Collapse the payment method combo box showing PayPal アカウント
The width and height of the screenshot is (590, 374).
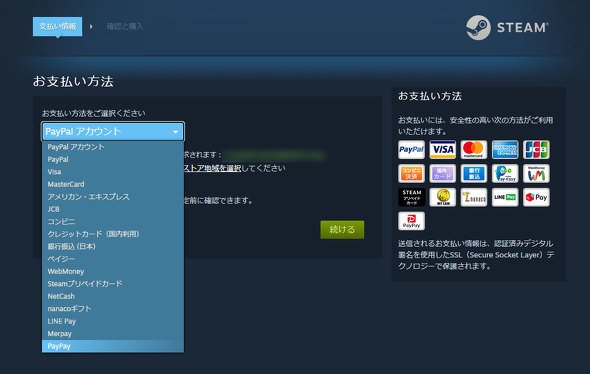(113, 131)
